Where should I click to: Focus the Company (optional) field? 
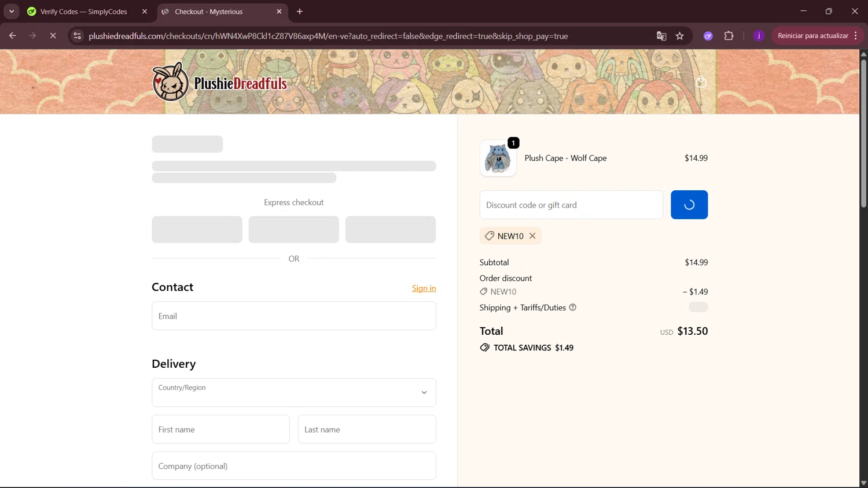click(x=294, y=465)
